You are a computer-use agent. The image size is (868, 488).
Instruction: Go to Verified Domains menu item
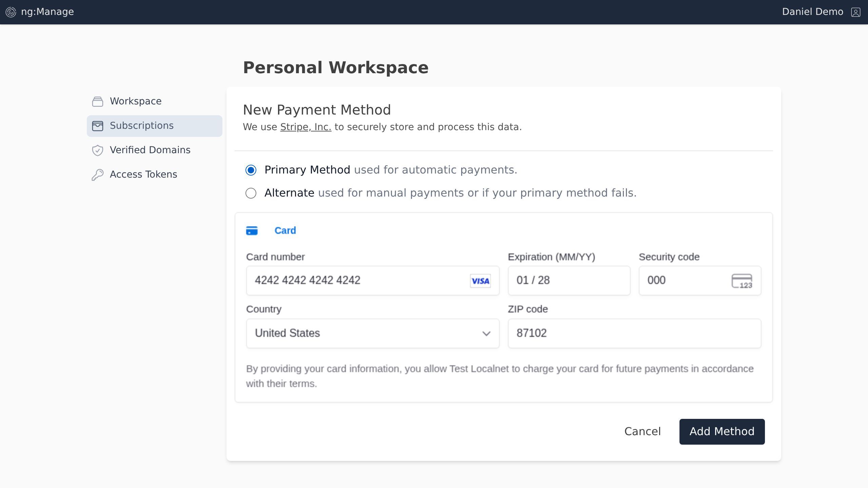[150, 150]
